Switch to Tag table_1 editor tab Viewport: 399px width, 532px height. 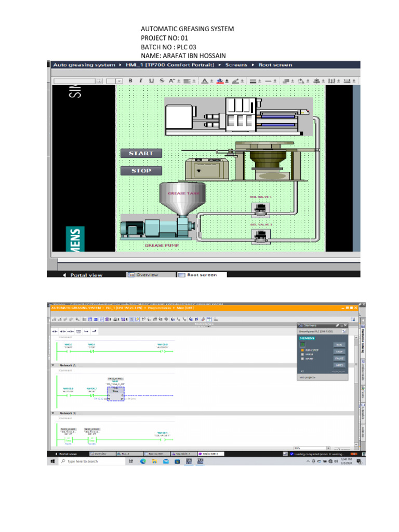(183, 454)
